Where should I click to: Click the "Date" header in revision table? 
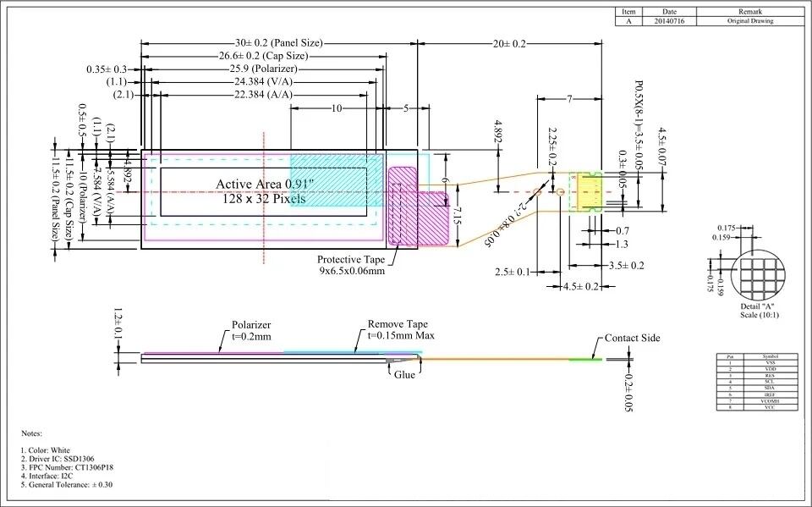pos(669,11)
